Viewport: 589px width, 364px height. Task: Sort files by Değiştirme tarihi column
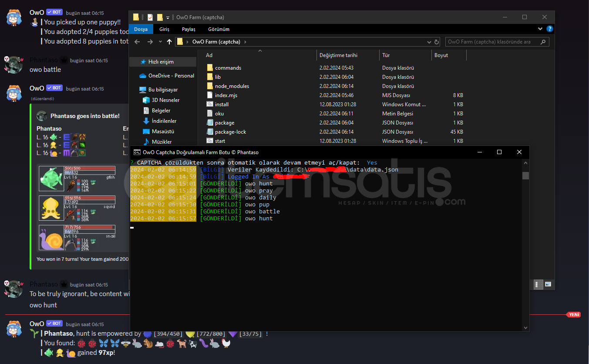point(338,55)
